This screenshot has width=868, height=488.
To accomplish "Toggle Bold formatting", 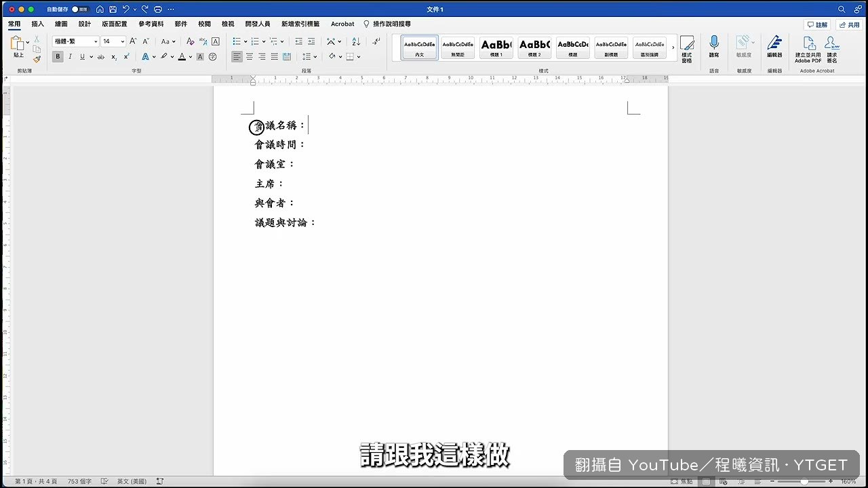I will [58, 57].
